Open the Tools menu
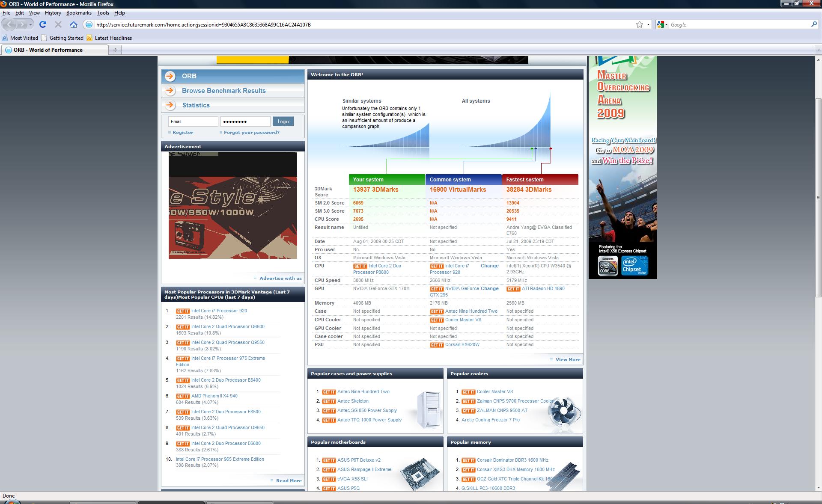The width and height of the screenshot is (822, 504). pyautogui.click(x=103, y=13)
